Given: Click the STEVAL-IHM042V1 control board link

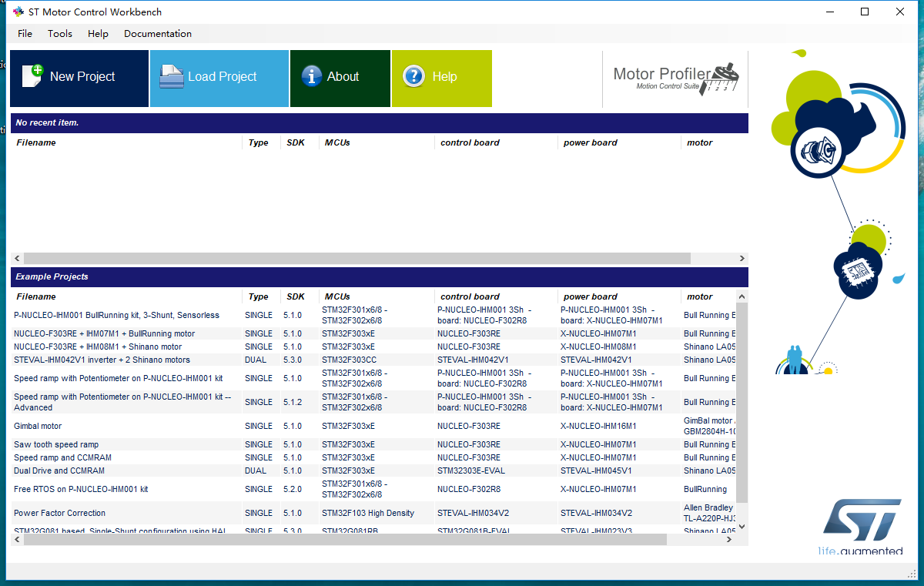Looking at the screenshot, I should (x=474, y=360).
